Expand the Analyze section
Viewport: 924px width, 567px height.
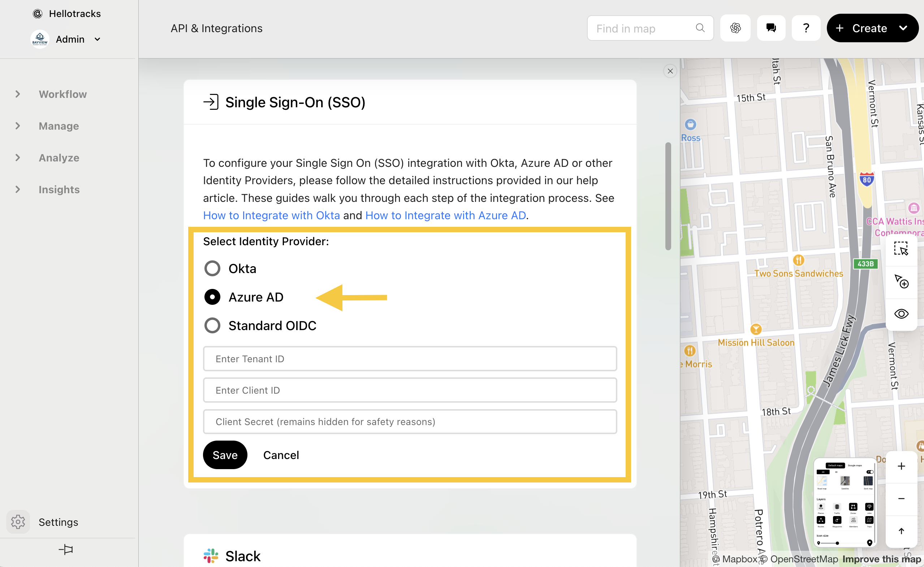18,157
